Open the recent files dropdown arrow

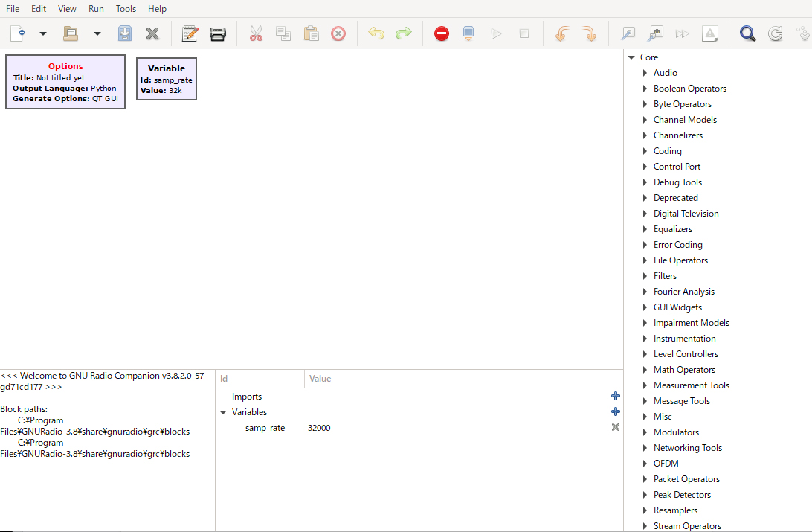tap(97, 33)
